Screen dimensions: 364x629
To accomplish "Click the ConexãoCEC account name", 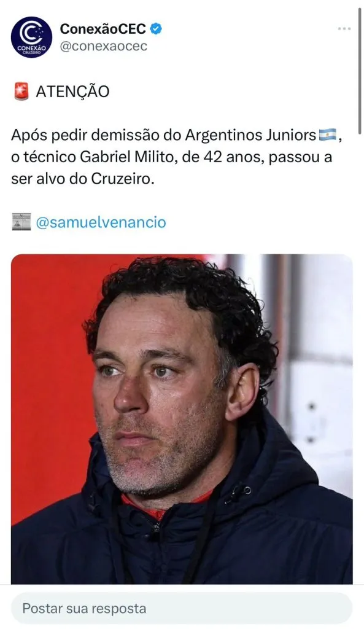I will [103, 29].
